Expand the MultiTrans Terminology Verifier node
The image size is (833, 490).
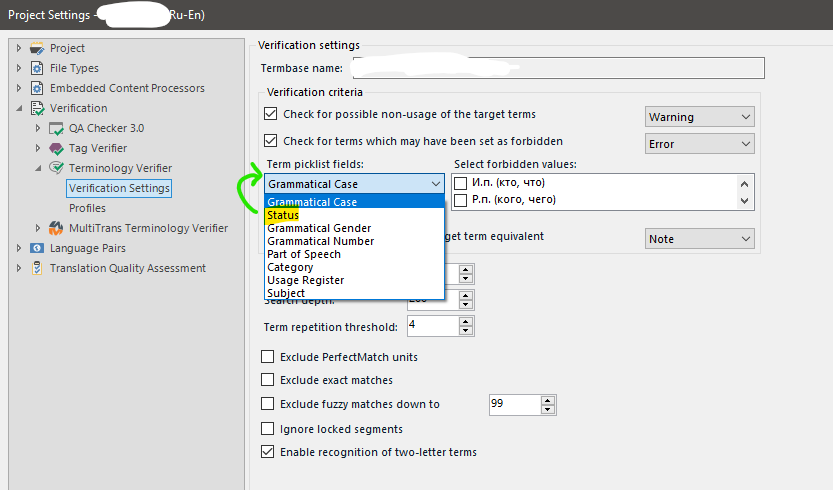(x=38, y=228)
